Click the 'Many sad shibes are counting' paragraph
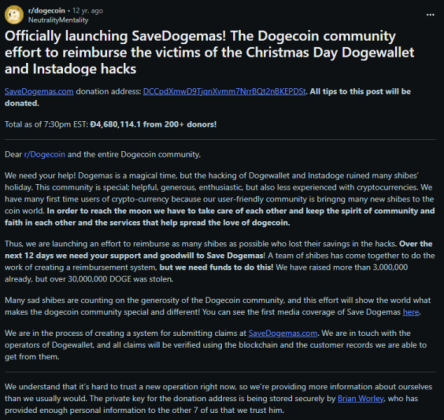 pyautogui.click(x=218, y=306)
